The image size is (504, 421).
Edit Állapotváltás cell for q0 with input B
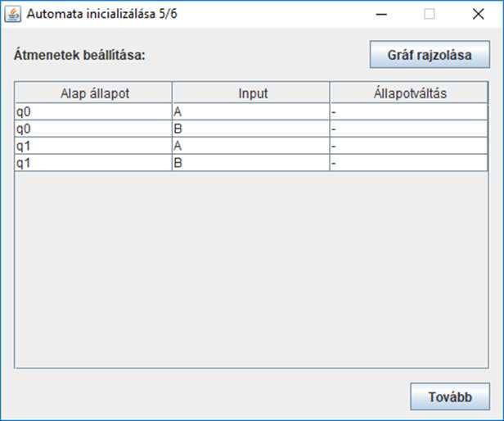click(409, 129)
